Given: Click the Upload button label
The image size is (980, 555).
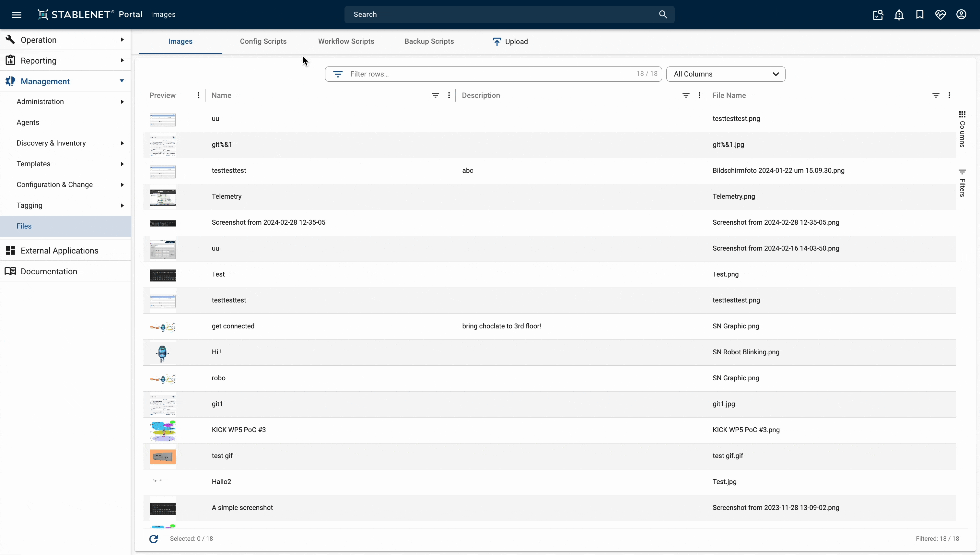Looking at the screenshot, I should [x=516, y=41].
